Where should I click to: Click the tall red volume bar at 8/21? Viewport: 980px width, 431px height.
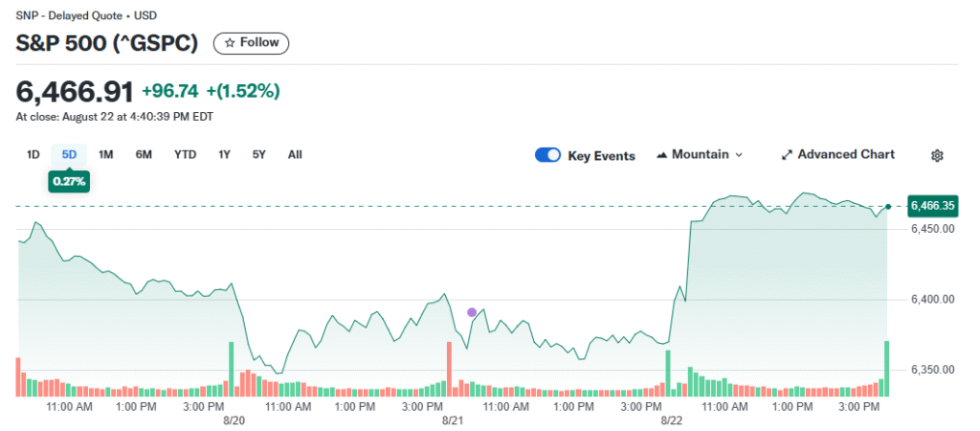click(448, 369)
